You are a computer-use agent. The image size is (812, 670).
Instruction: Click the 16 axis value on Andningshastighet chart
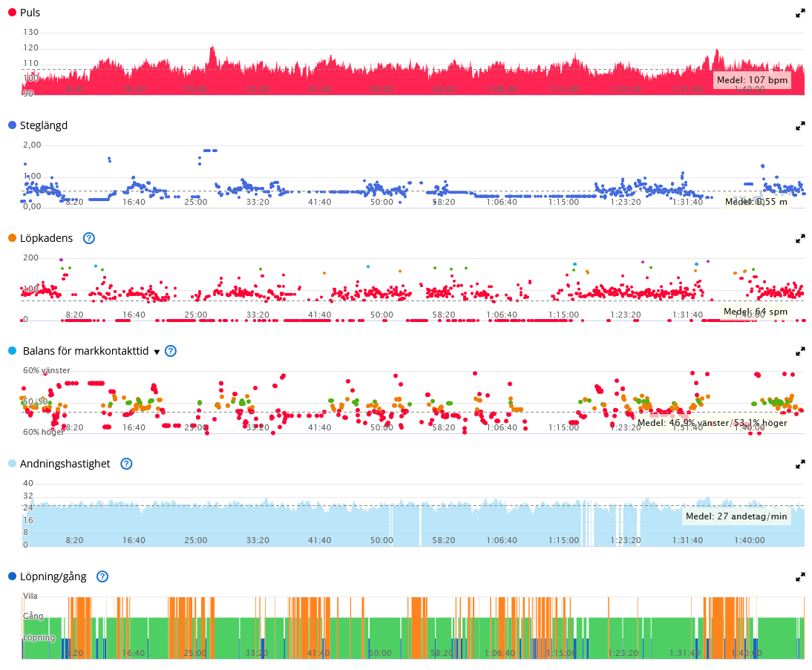coord(28,520)
